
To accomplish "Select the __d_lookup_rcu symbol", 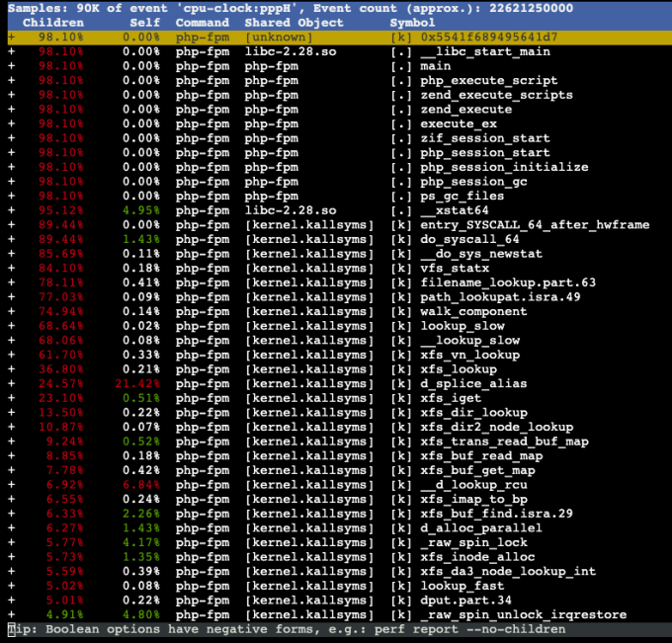I will (x=473, y=485).
